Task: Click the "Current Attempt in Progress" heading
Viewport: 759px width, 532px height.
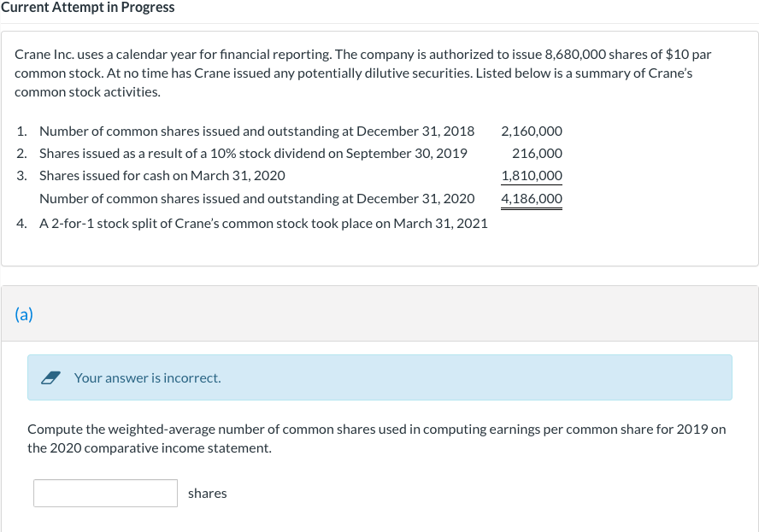Action: coord(87,8)
